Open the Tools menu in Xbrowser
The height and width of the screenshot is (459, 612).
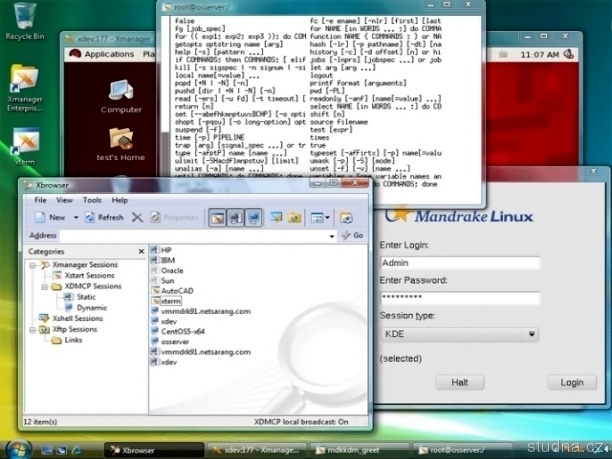[92, 200]
